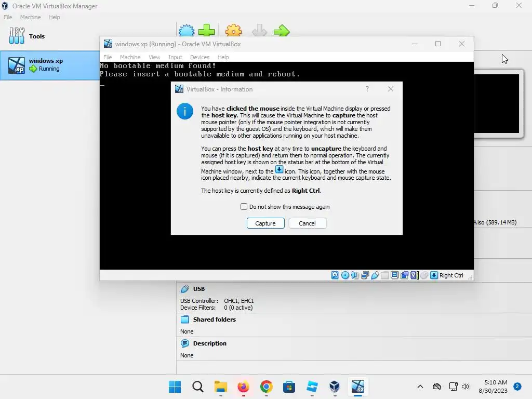Click the Device Filters 0 (0 active) value

(238, 308)
